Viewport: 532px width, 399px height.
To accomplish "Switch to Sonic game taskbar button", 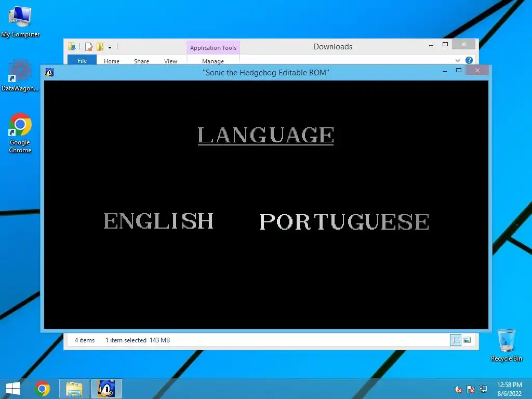I will pos(106,389).
